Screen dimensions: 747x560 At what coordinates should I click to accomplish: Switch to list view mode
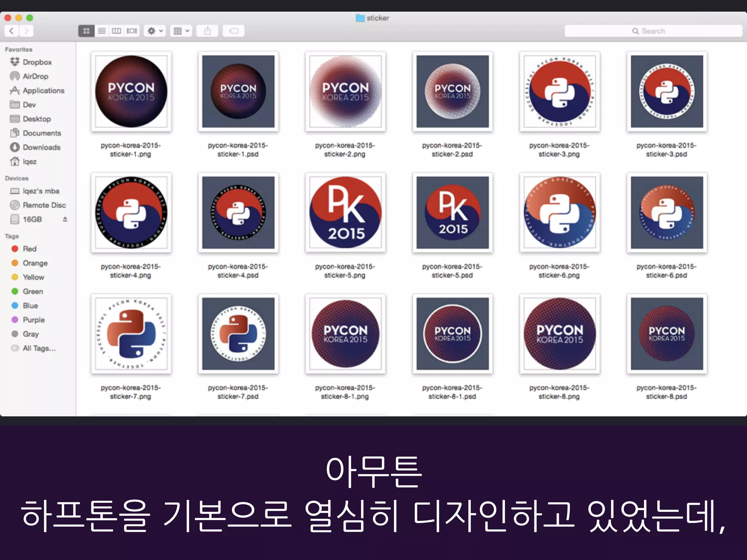pyautogui.click(x=102, y=31)
